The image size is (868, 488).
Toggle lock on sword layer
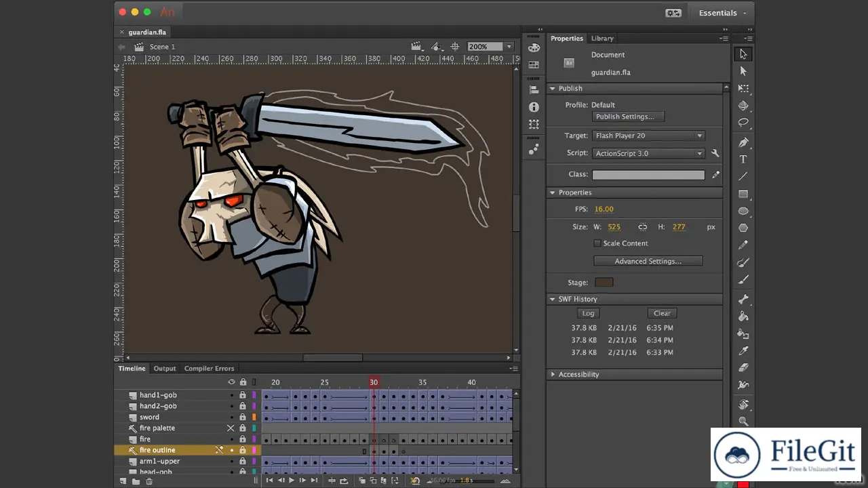point(242,418)
